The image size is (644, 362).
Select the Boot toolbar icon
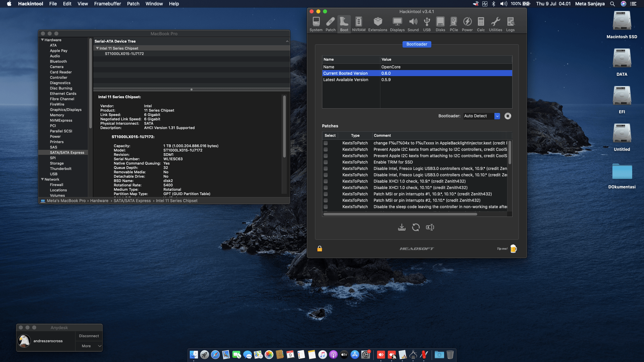(x=344, y=24)
